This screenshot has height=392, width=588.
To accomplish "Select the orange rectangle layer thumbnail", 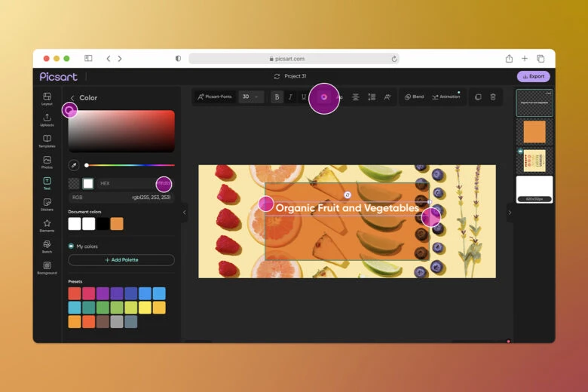I will (534, 131).
